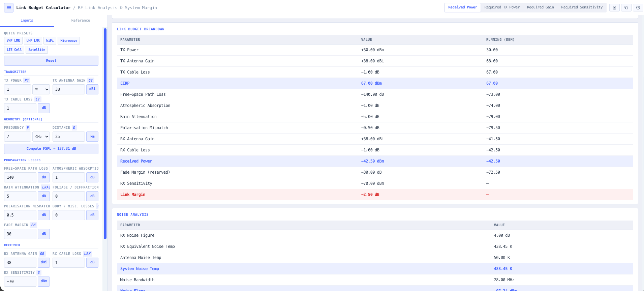Click the export/download file icon
The image size is (644, 291).
pos(614,7)
